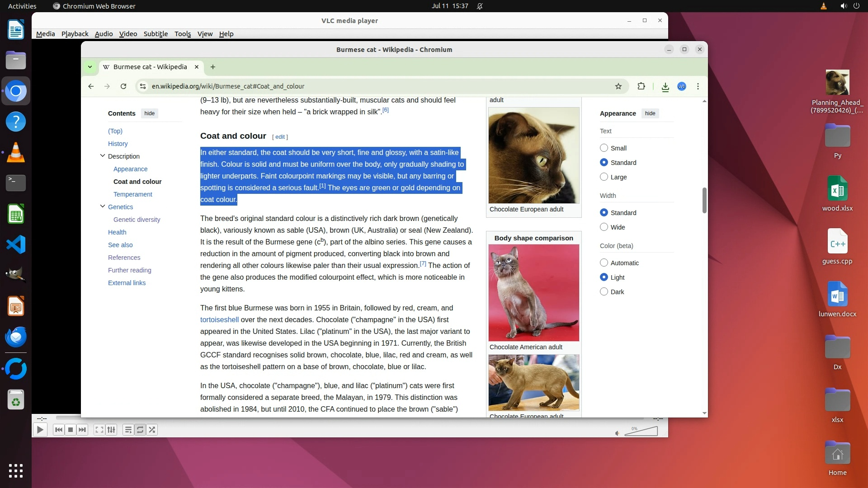
Task: Toggle VLC loop playback icon
Action: [140, 430]
